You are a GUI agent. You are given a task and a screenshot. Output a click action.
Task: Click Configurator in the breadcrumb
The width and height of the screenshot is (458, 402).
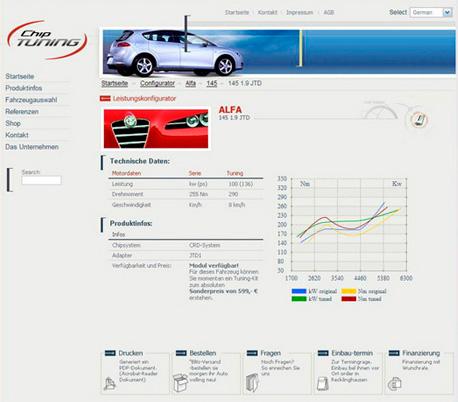point(157,83)
